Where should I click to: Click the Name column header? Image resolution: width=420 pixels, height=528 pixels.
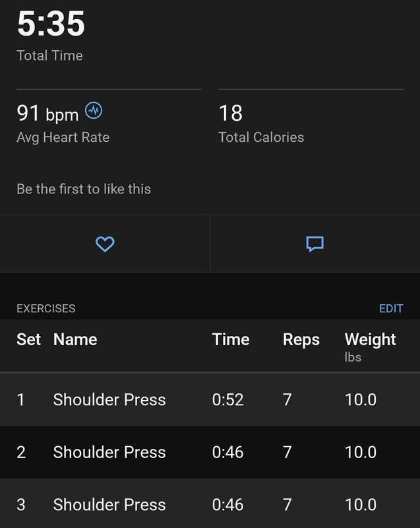click(75, 340)
